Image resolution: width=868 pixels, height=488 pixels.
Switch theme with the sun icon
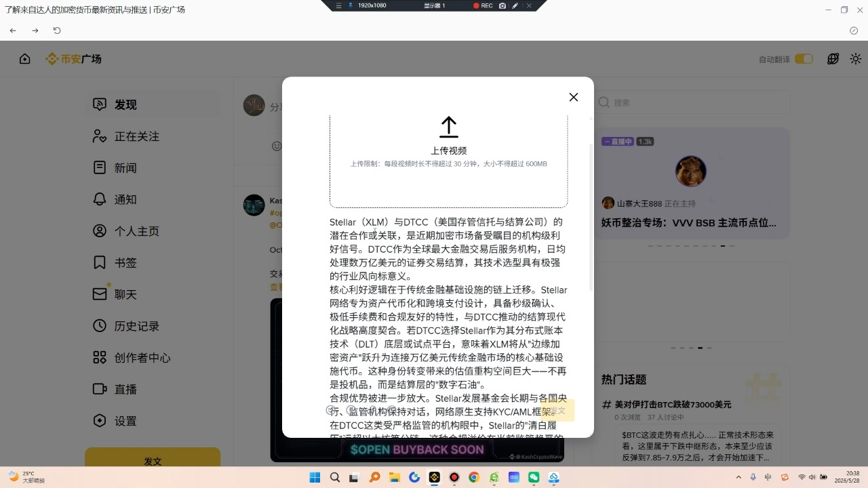(856, 59)
